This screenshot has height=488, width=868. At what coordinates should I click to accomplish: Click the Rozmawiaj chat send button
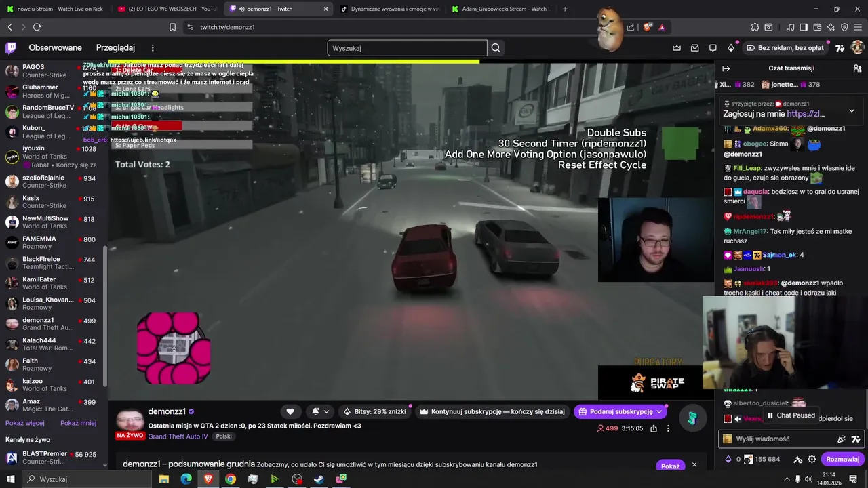(x=843, y=459)
